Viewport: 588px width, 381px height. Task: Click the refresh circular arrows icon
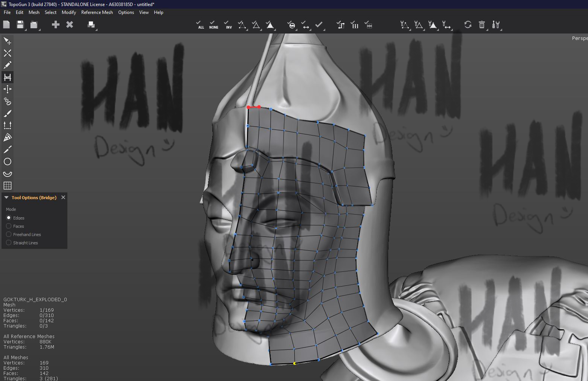point(468,24)
